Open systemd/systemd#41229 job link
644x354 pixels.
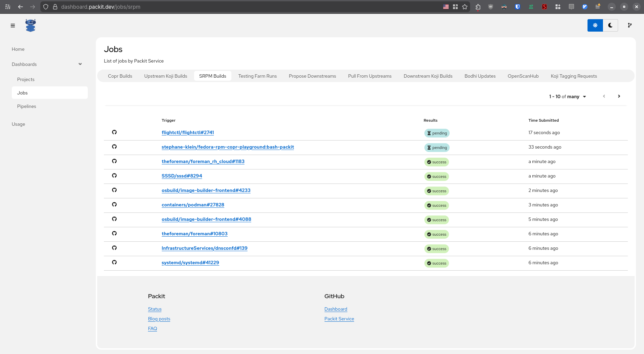pos(190,263)
